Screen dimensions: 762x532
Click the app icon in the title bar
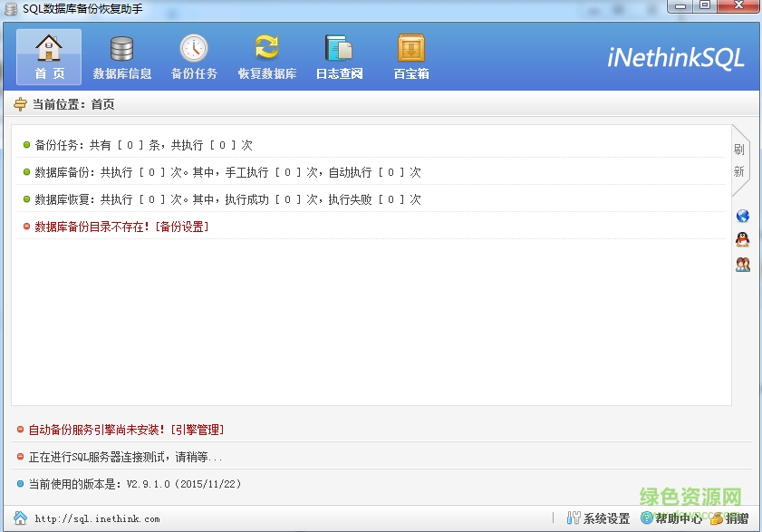pos(10,7)
